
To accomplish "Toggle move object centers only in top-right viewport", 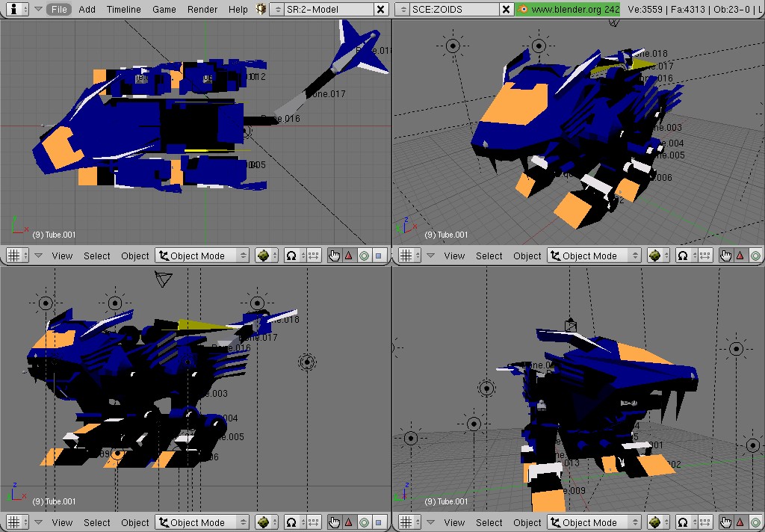I will 705,256.
